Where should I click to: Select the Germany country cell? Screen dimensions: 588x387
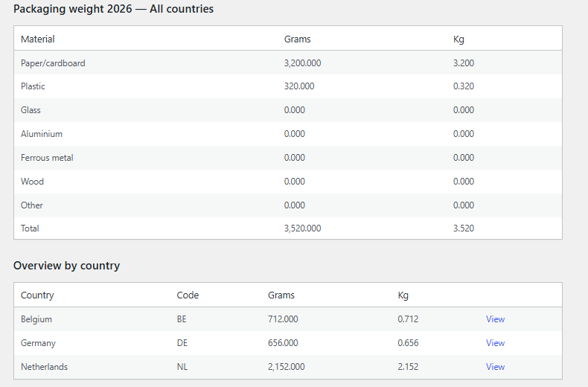38,343
